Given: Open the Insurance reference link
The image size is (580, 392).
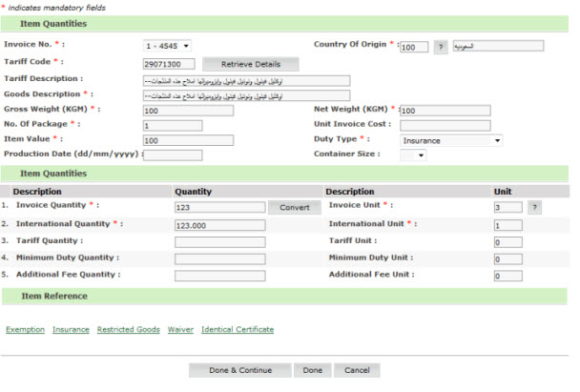Looking at the screenshot, I should (71, 330).
